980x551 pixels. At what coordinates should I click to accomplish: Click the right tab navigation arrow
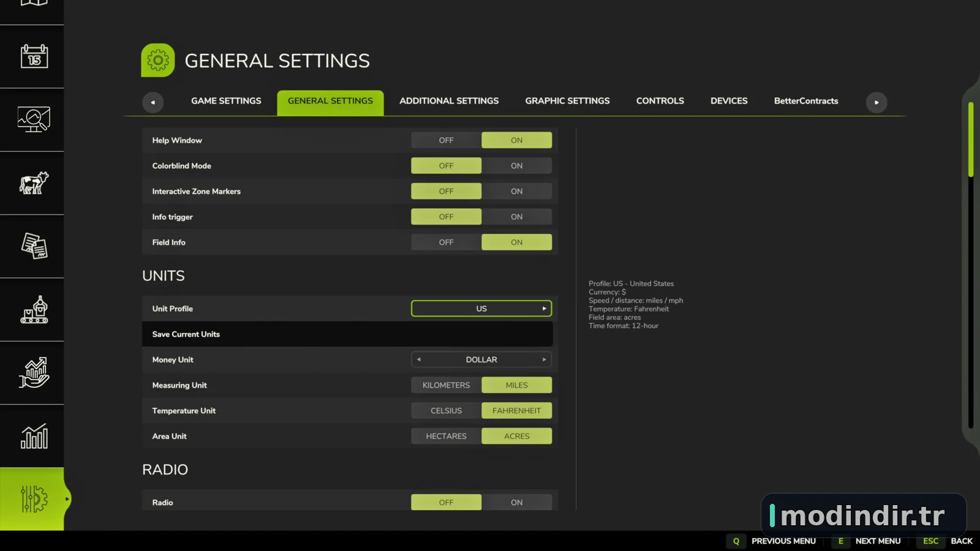876,102
